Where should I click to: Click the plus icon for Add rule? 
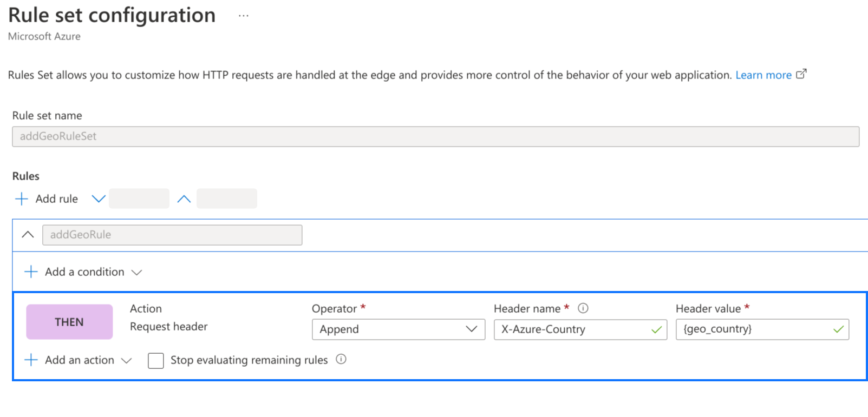click(x=22, y=199)
